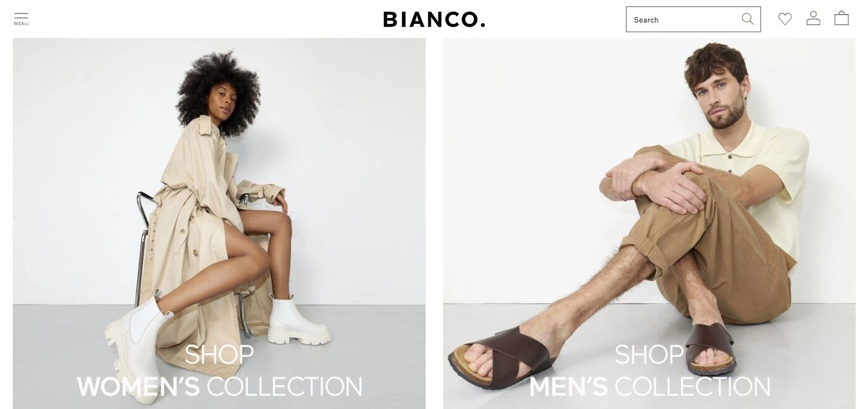Click the magnifying glass search icon
Screen dimensions: 868x409
pos(748,19)
